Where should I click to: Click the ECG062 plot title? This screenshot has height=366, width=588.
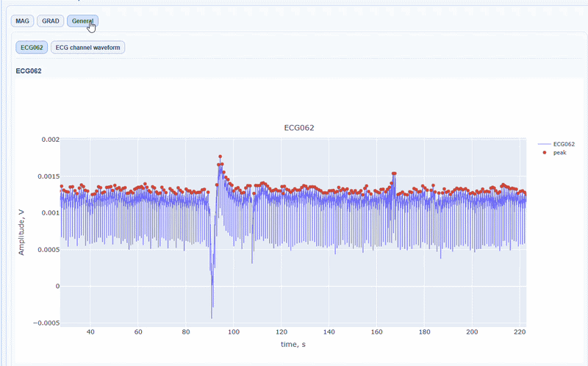pyautogui.click(x=299, y=128)
